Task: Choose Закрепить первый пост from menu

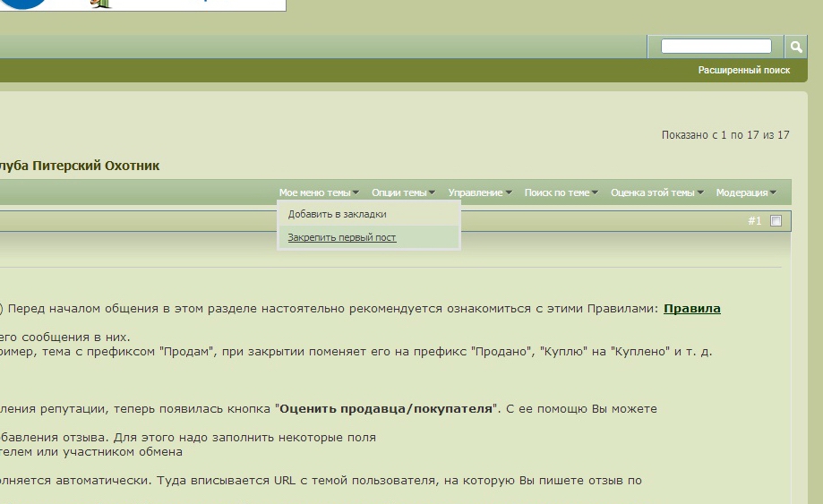Action: pos(342,237)
